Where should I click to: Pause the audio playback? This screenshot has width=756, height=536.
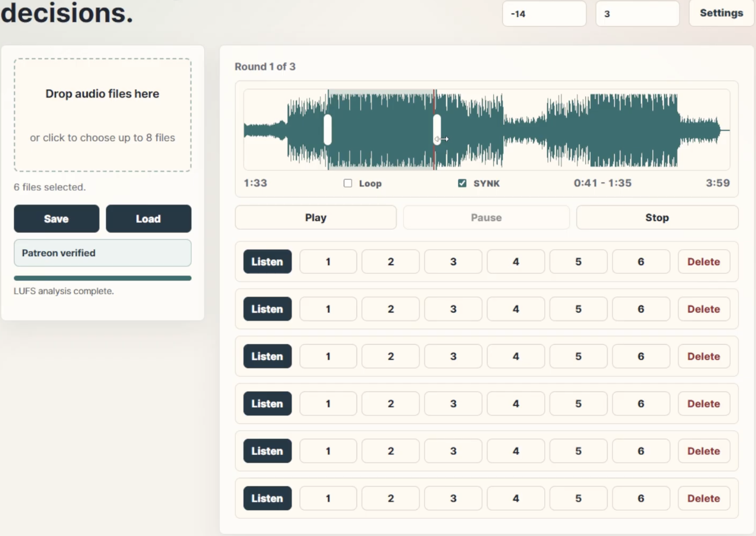point(486,218)
